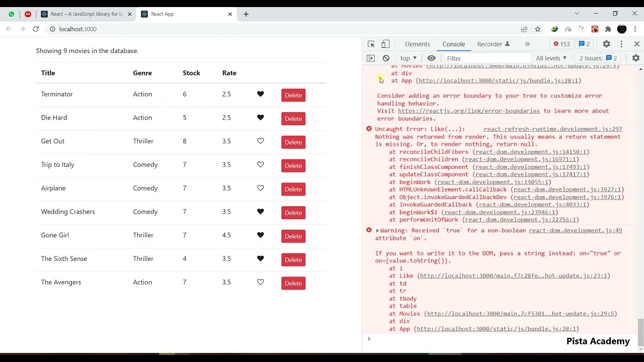This screenshot has height=362, width=644.
Task: Open the reactjs.org error-boundaries link
Action: click(468, 111)
